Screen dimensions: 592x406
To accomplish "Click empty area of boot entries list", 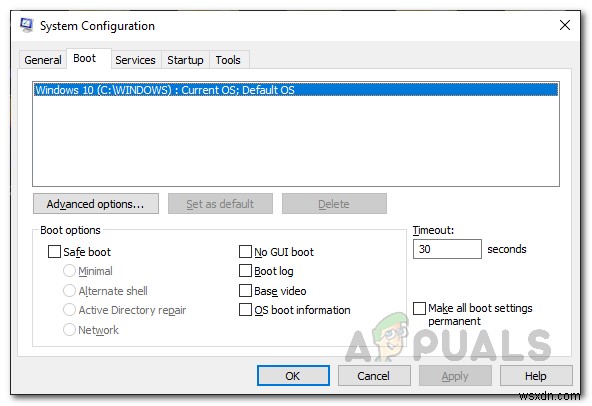I will (296, 142).
